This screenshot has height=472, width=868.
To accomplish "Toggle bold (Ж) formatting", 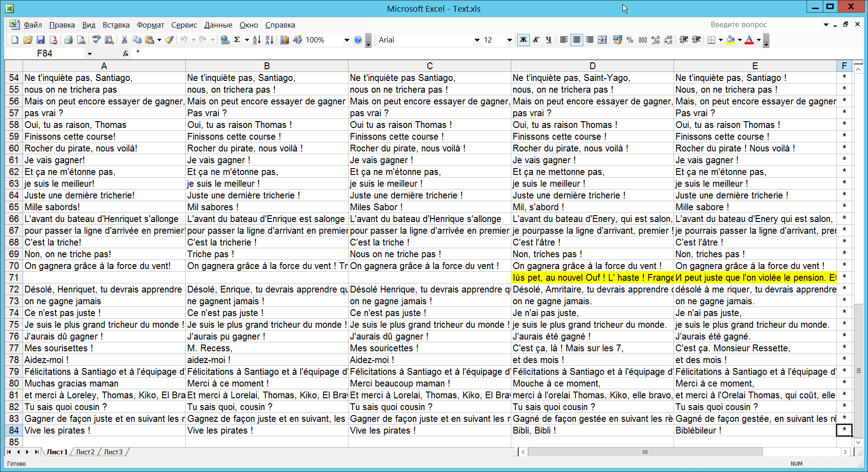I will [x=523, y=40].
